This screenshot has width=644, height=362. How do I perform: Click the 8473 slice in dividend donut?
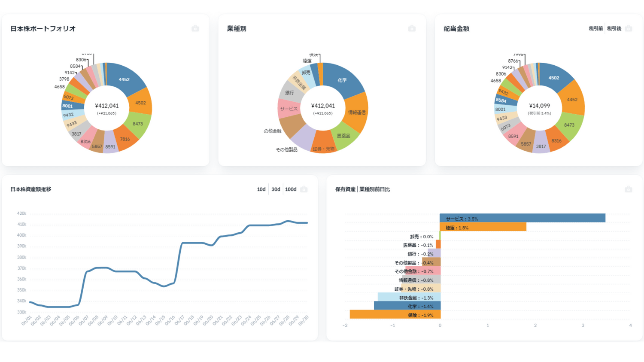pyautogui.click(x=569, y=125)
